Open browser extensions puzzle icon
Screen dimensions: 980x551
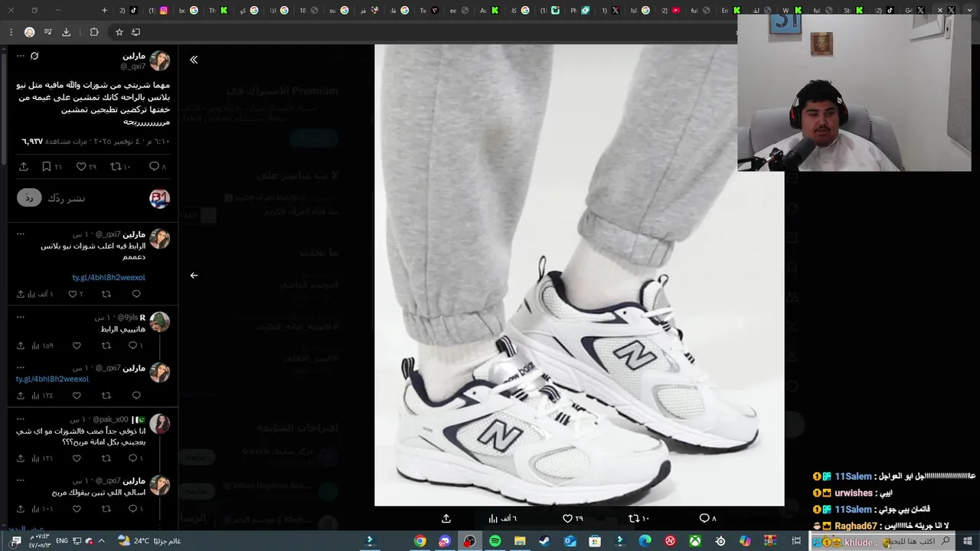pos(94,32)
